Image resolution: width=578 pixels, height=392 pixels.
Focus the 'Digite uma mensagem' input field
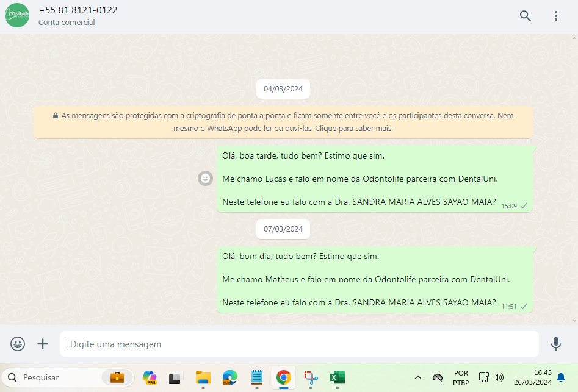(299, 344)
